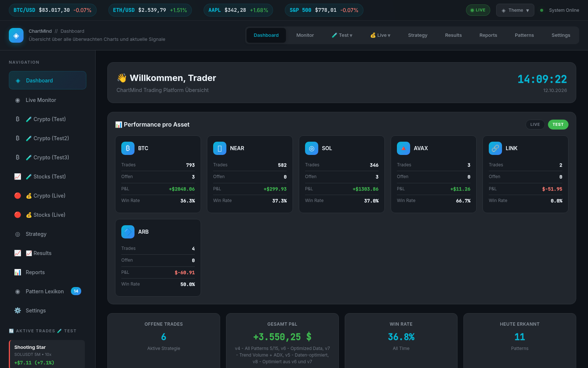Screen dimensions: 588x368
Task: Open Crypto (Test3) in sidebar
Action: coord(47,158)
